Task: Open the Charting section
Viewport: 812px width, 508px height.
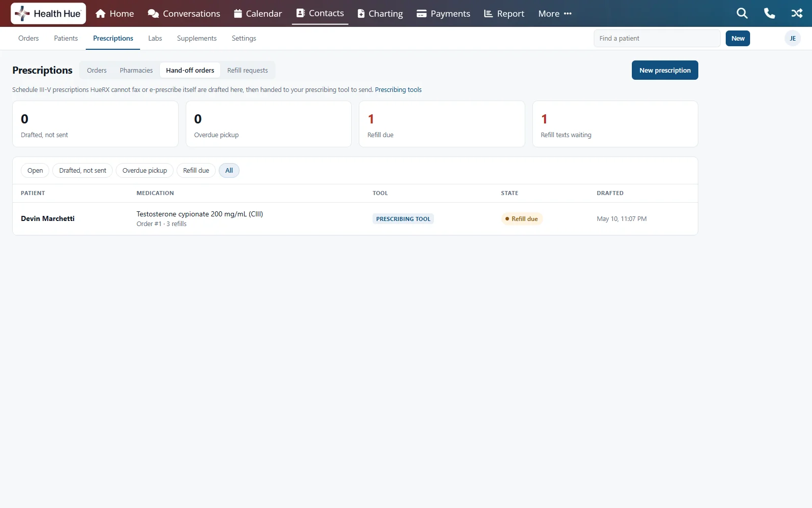Action: 380,14
